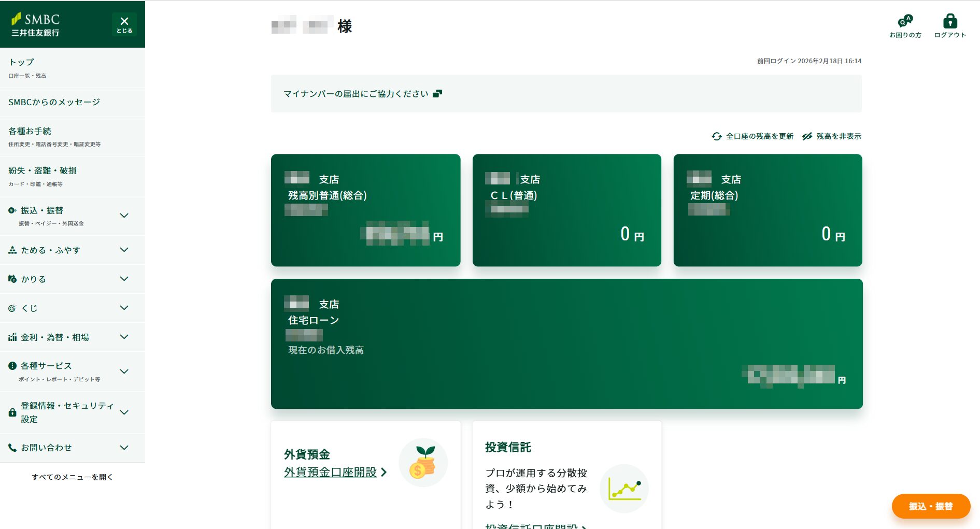Expand the 金利・為替・相場 section chevron
Viewport: 980px width, 529px height.
124,337
